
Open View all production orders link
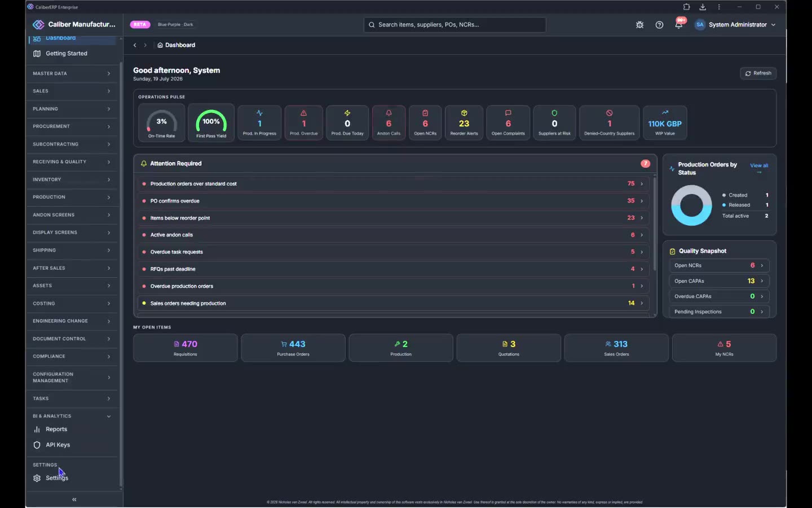pos(759,168)
